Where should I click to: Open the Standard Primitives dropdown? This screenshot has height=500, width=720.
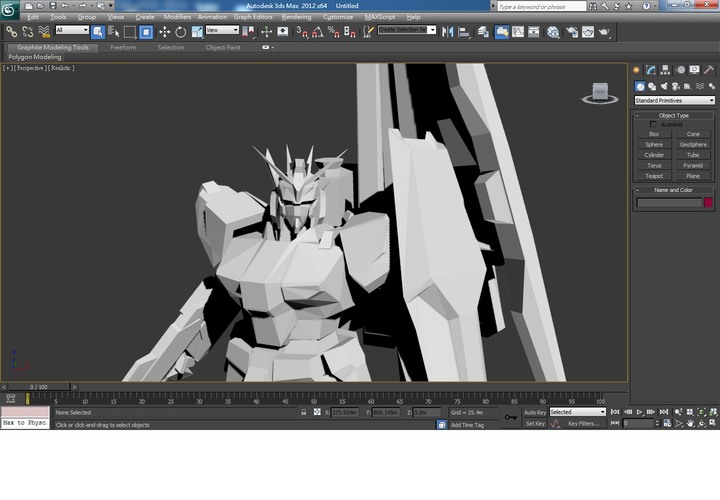(675, 100)
